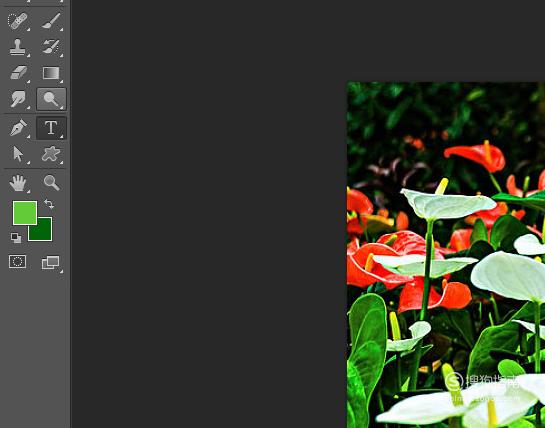Viewport: 545px width, 428px height.
Task: Select the Brush tool
Action: (x=51, y=21)
